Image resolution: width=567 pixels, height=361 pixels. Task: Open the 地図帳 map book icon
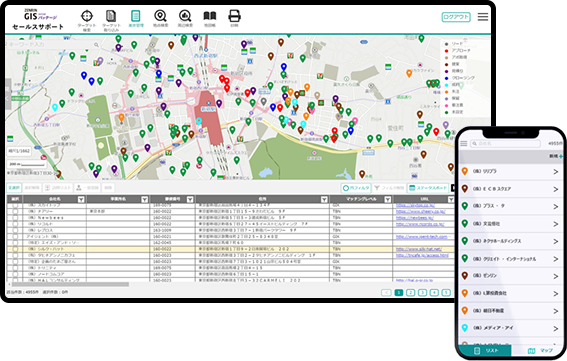click(210, 16)
